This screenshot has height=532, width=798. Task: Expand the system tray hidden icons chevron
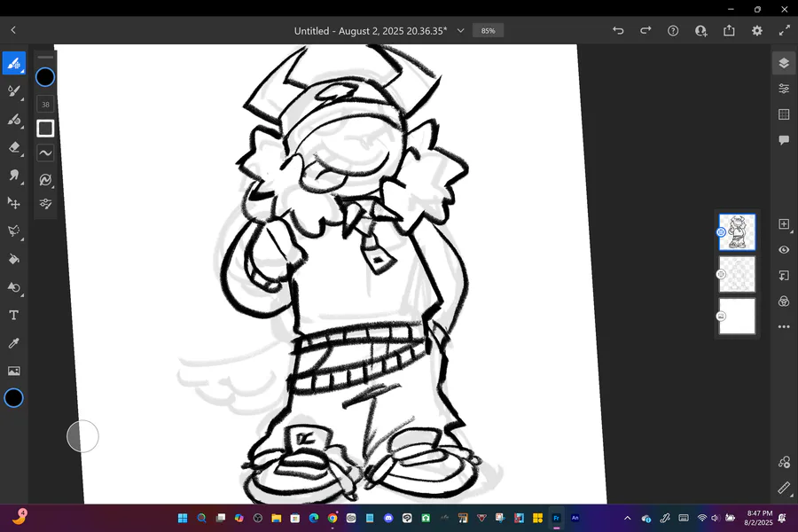pos(628,518)
